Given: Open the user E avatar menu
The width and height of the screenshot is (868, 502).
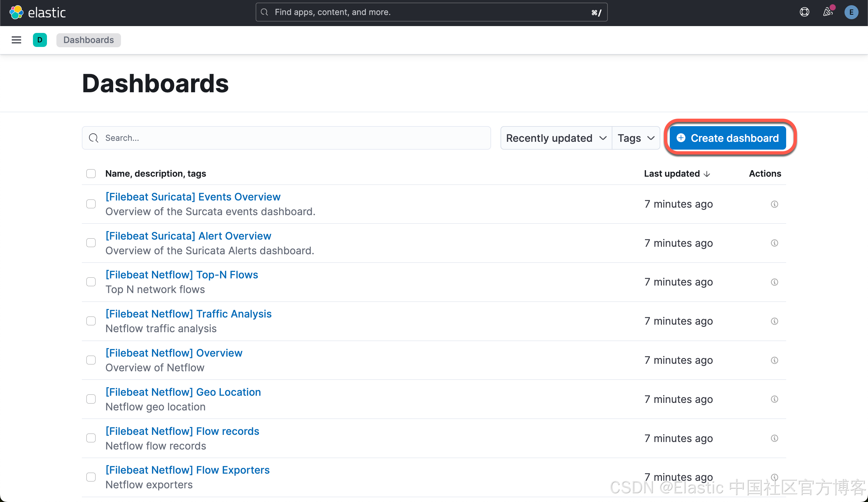Looking at the screenshot, I should [851, 12].
